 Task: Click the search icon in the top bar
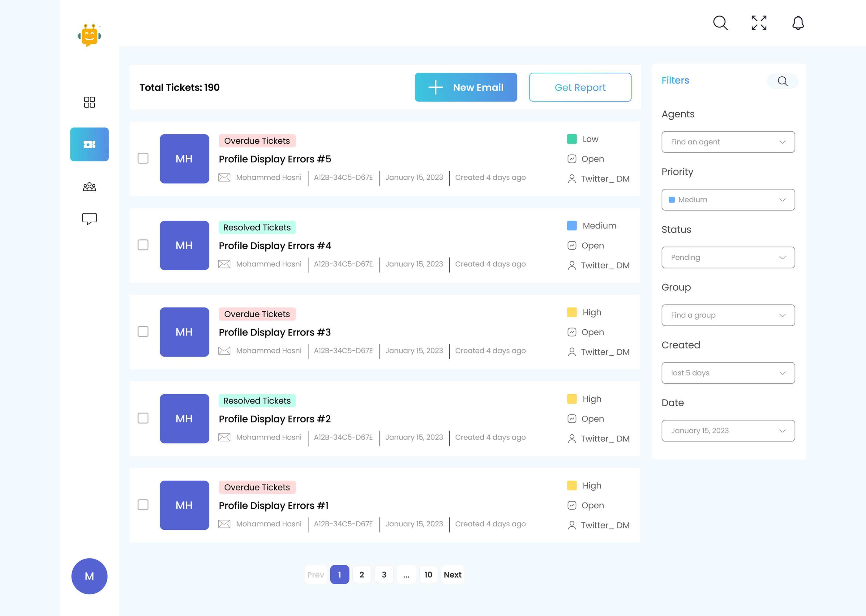tap(720, 23)
